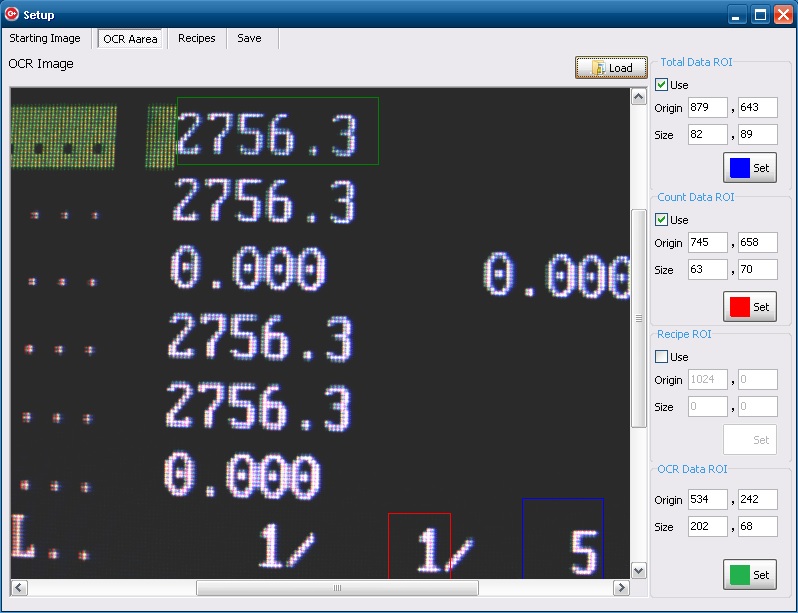Image resolution: width=798 pixels, height=613 pixels.
Task: Click the Load button with folder icon
Action: point(611,68)
